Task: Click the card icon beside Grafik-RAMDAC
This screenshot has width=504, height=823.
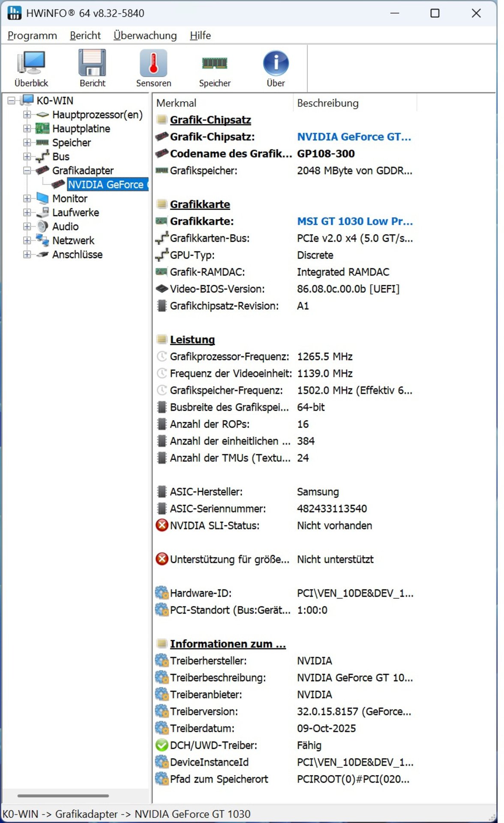Action: 162,272
